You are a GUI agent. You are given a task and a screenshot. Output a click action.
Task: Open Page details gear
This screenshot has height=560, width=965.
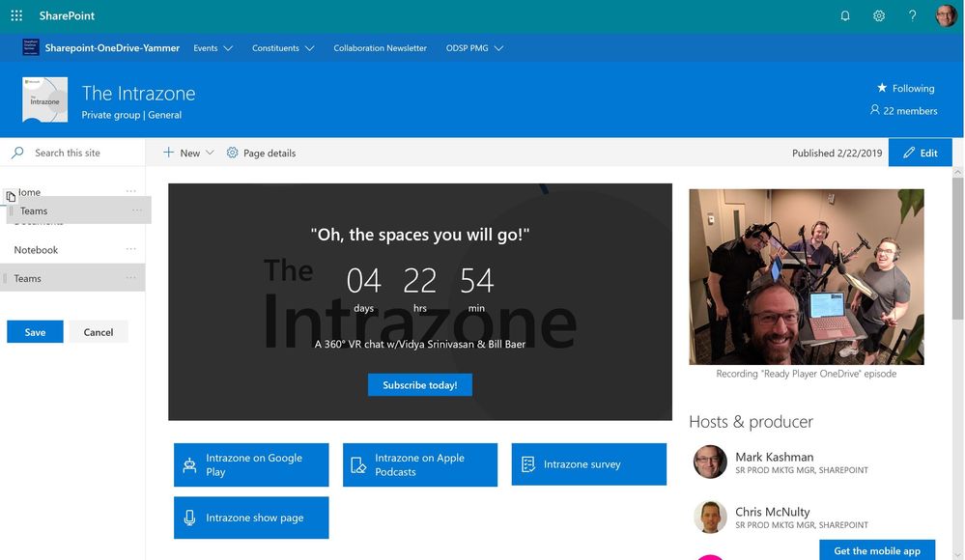pos(232,153)
